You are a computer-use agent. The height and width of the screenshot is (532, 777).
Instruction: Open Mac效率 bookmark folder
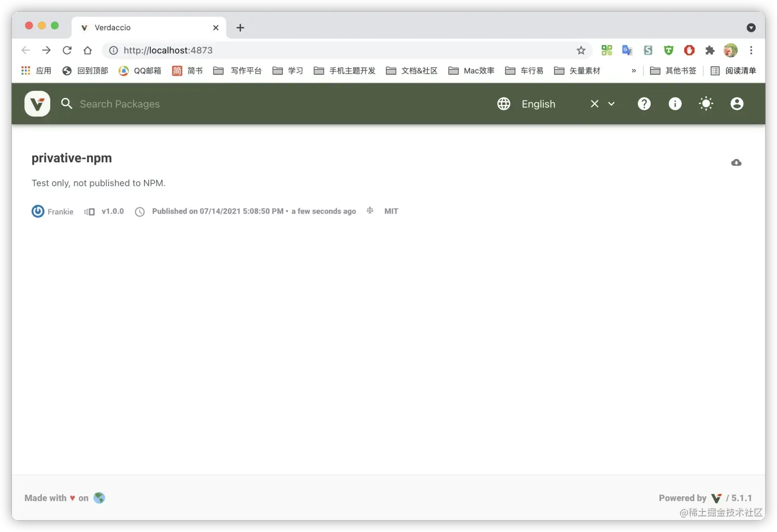471,70
